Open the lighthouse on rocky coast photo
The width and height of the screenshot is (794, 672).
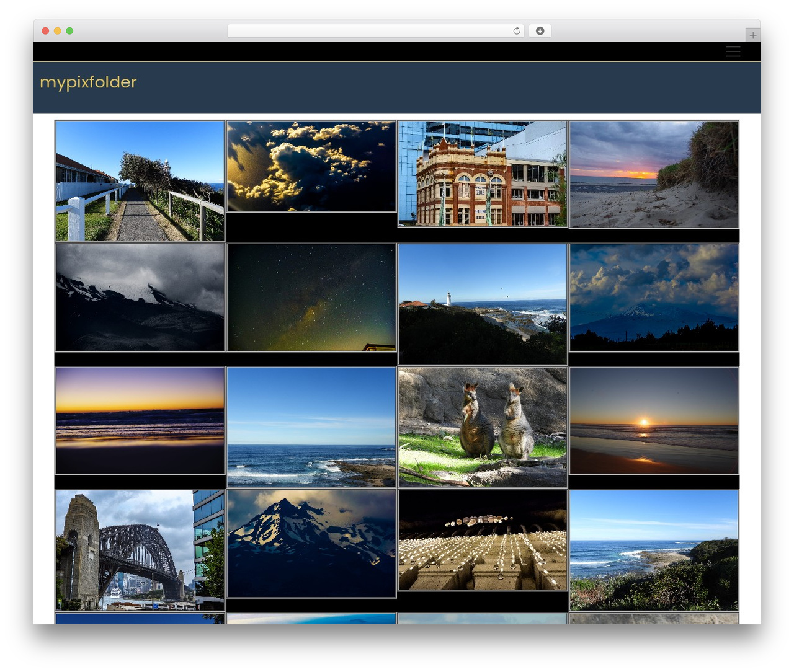click(483, 304)
